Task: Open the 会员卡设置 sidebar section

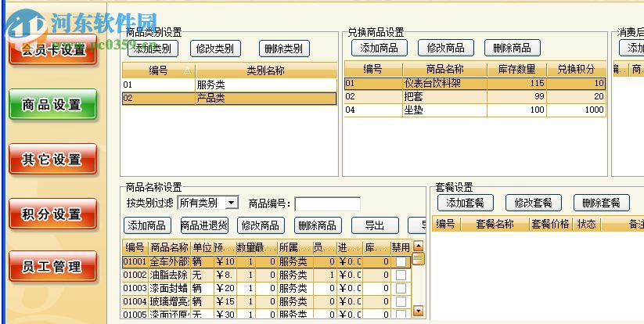Action: [52, 50]
